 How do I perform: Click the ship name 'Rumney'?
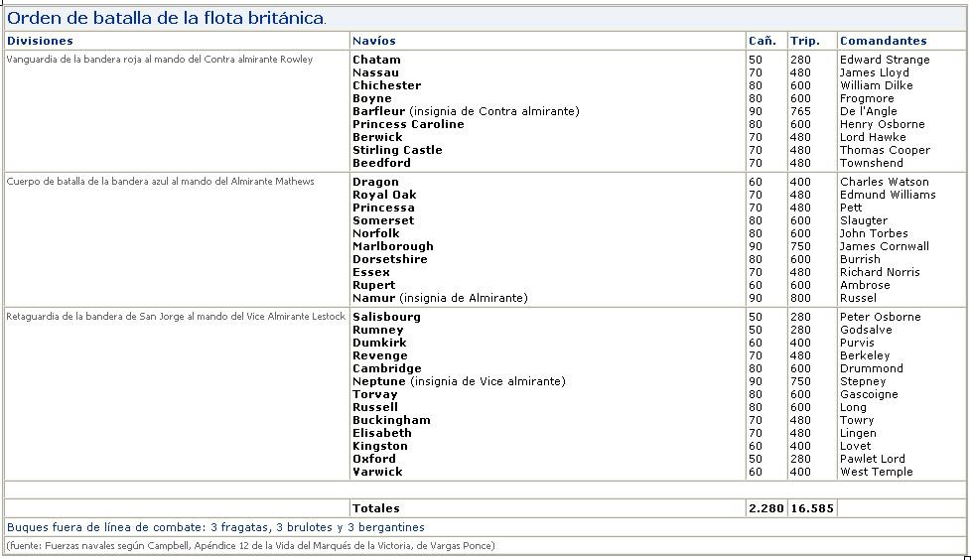[377, 331]
